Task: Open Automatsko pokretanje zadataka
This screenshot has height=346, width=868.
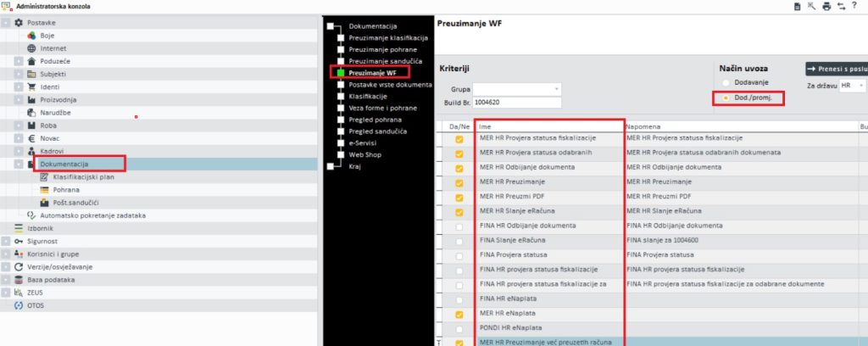Action: [x=93, y=215]
